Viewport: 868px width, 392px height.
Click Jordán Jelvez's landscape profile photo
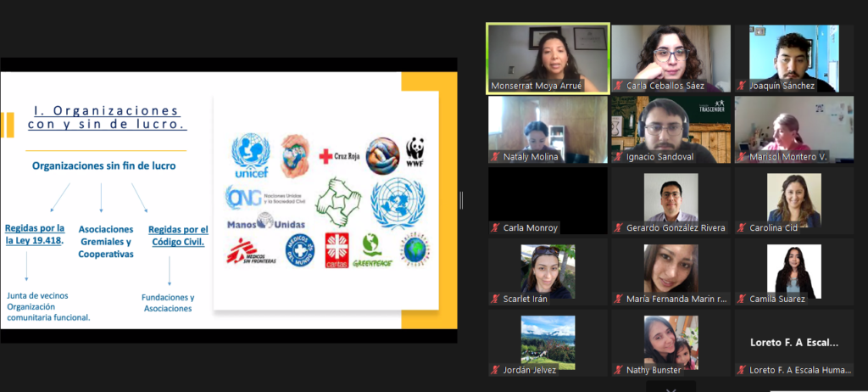click(548, 342)
